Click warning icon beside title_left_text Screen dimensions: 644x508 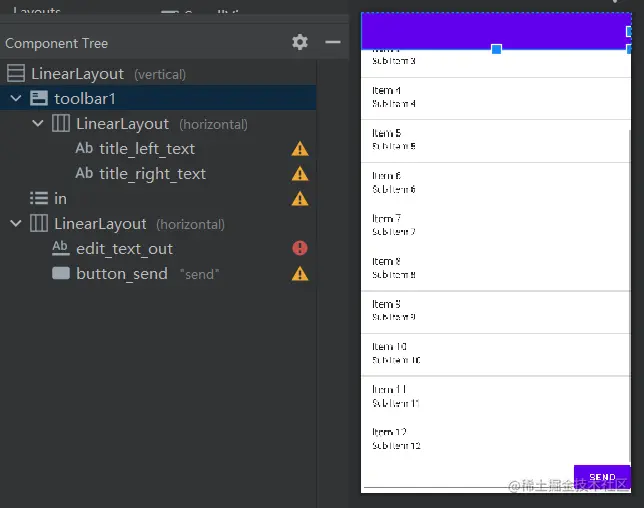(300, 149)
